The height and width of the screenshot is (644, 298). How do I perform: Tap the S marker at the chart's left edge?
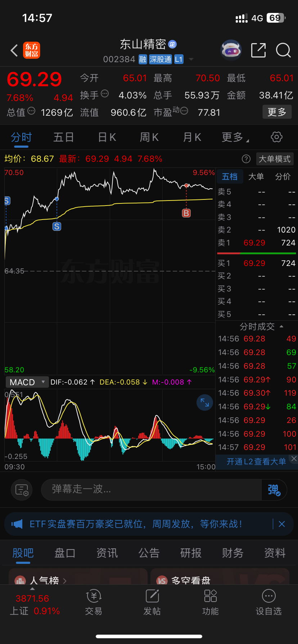(x=7, y=201)
